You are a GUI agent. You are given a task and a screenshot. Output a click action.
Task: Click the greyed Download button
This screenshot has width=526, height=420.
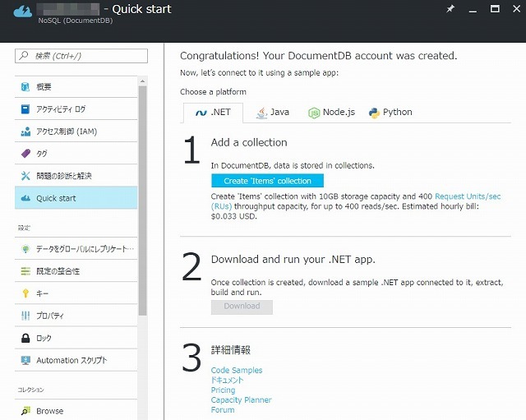pos(242,307)
